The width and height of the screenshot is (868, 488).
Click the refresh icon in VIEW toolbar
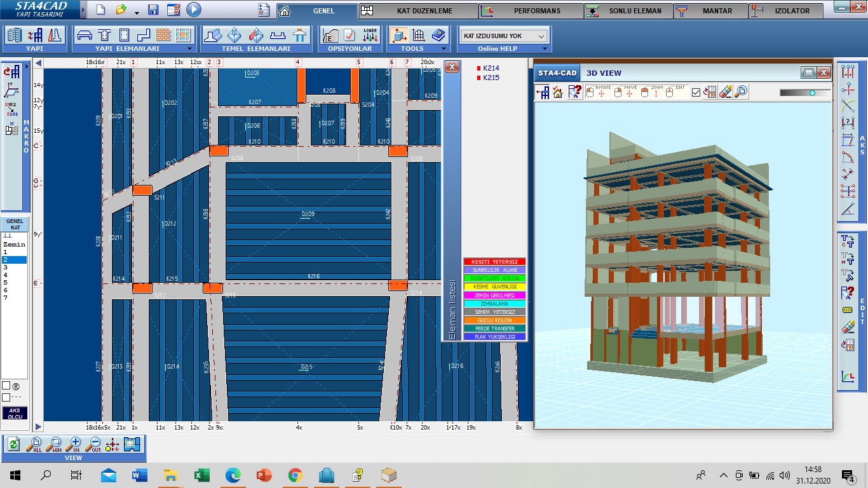click(14, 445)
